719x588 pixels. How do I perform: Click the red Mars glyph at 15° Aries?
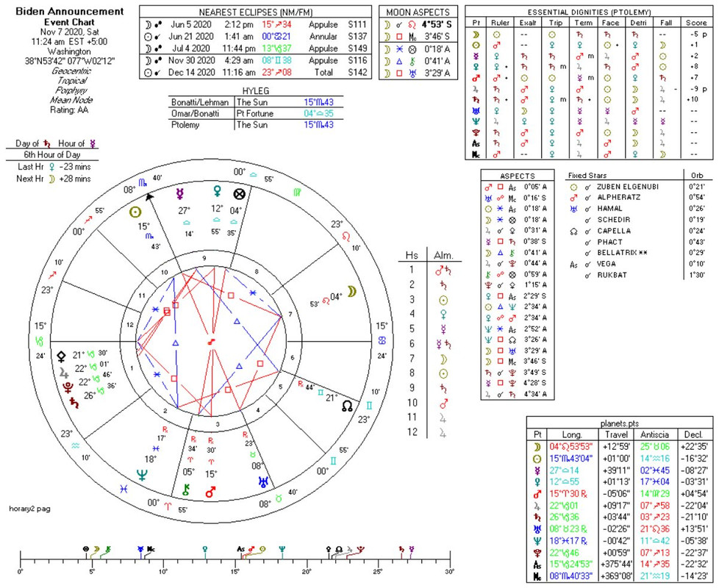coord(210,492)
